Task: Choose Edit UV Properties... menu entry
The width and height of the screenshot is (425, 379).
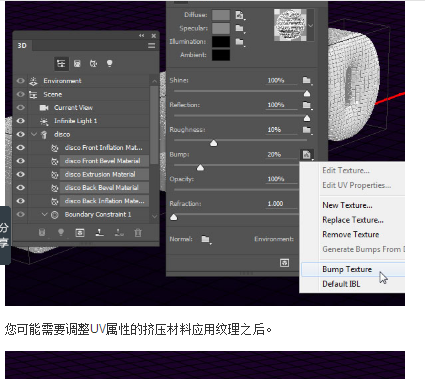Action: coord(356,185)
